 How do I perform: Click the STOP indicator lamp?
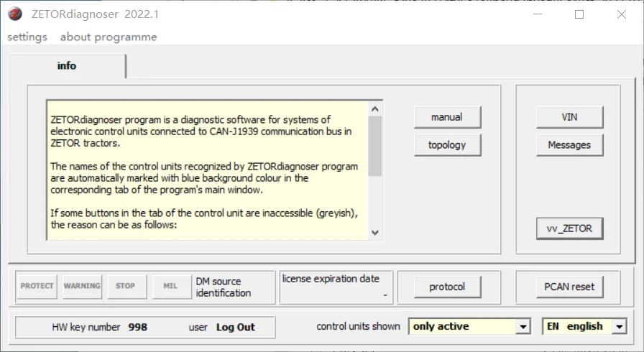pos(126,287)
